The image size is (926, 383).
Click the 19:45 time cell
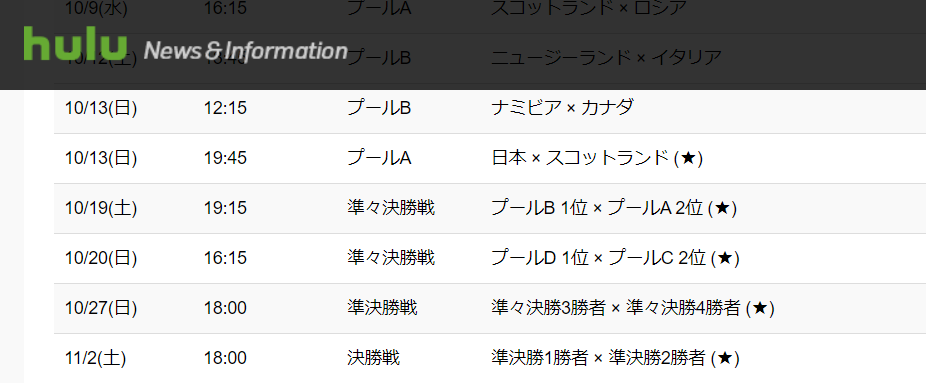click(x=225, y=158)
